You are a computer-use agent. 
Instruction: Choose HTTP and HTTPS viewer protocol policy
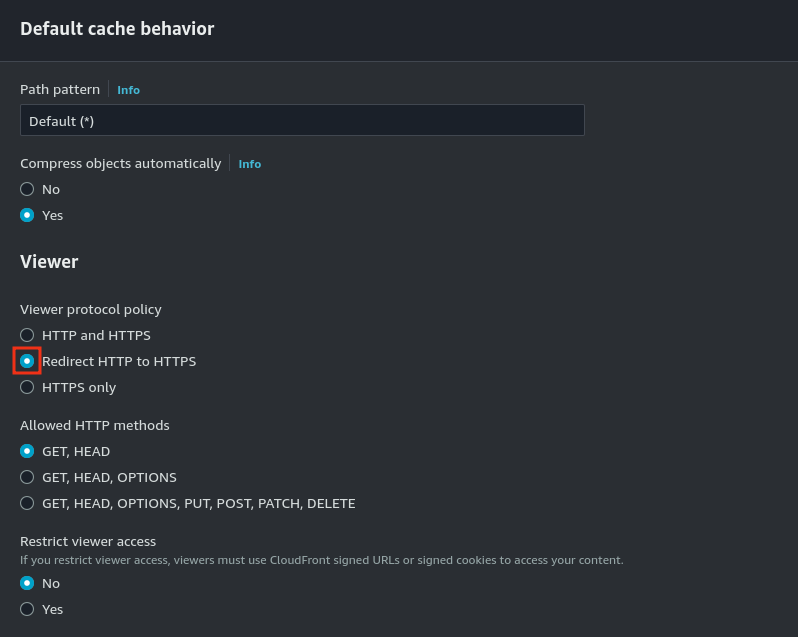tap(27, 335)
